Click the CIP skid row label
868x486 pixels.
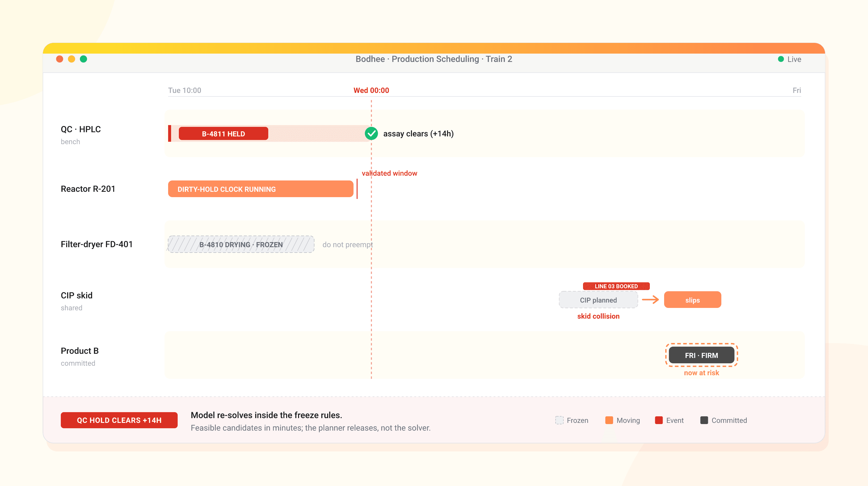tap(77, 295)
